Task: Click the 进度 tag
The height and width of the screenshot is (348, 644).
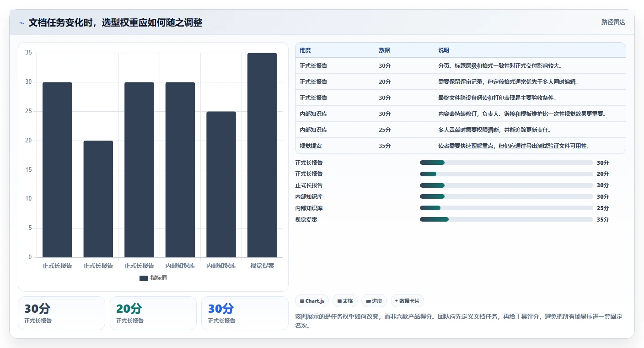Action: coord(374,301)
